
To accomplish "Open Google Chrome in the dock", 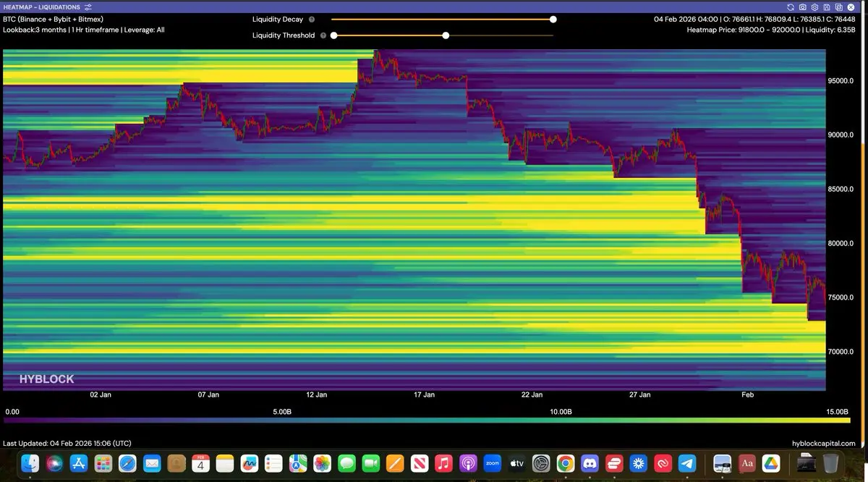I will coord(566,463).
